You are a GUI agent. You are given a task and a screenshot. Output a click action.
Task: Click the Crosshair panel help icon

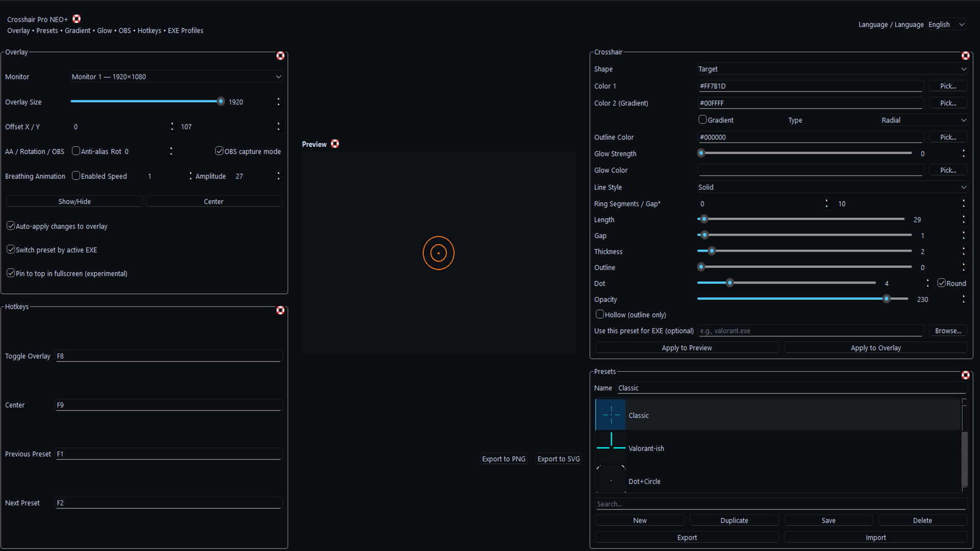[966, 56]
